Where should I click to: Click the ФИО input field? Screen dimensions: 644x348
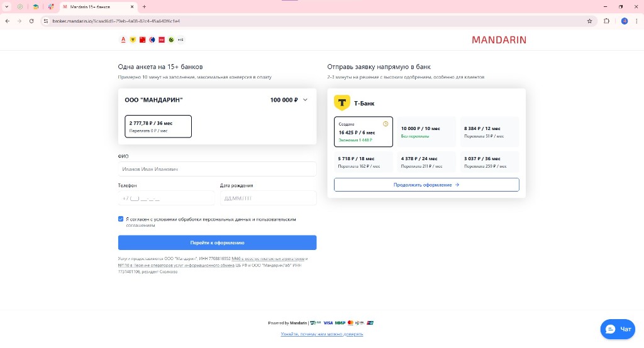coord(217,169)
